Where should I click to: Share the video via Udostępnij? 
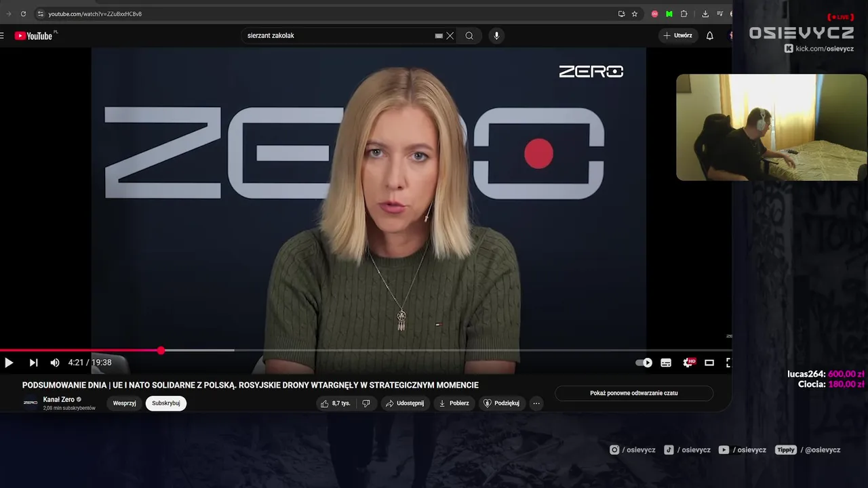point(405,403)
